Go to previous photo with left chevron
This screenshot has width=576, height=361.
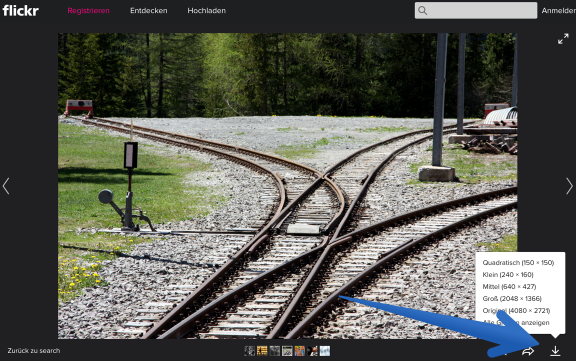[6, 186]
